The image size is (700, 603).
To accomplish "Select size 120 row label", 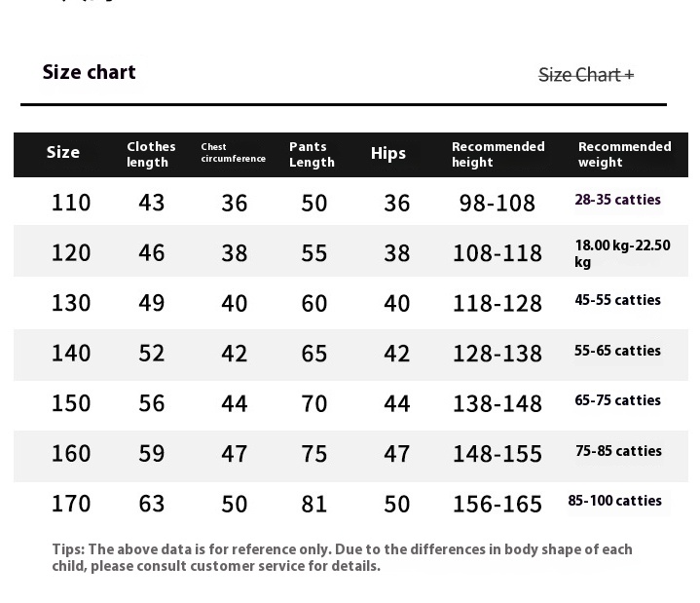I will click(x=71, y=253).
